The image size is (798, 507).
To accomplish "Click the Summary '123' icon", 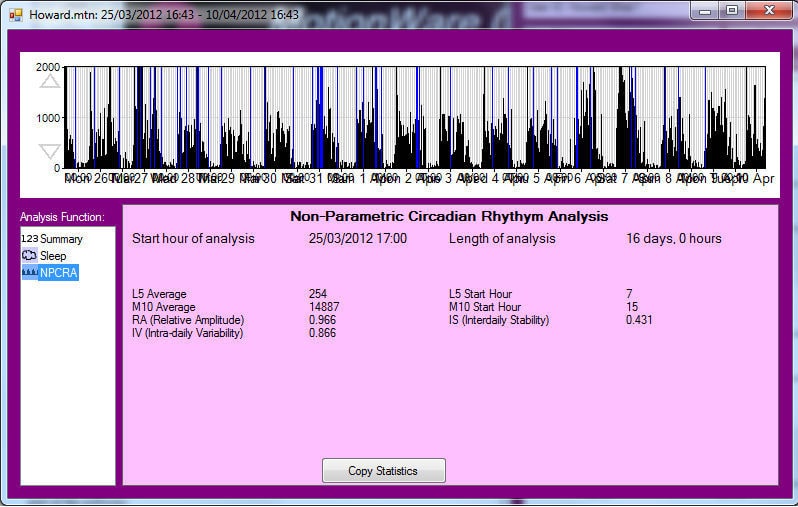I will (x=29, y=239).
